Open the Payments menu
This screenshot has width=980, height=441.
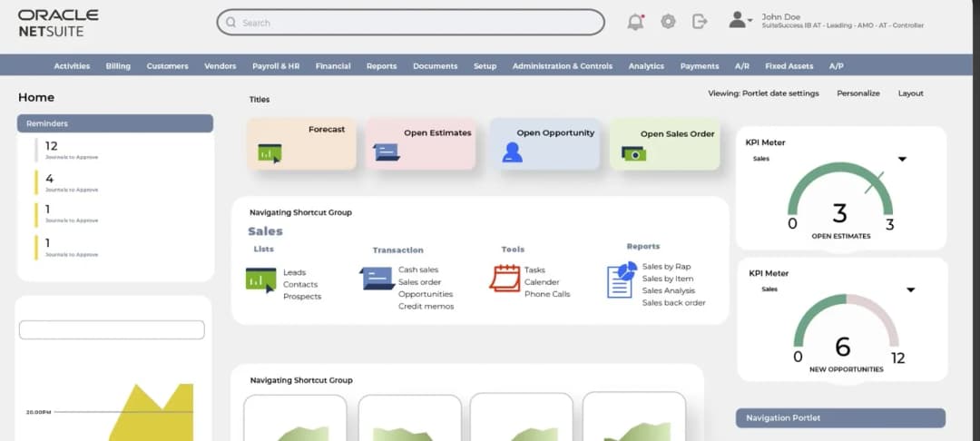(700, 65)
